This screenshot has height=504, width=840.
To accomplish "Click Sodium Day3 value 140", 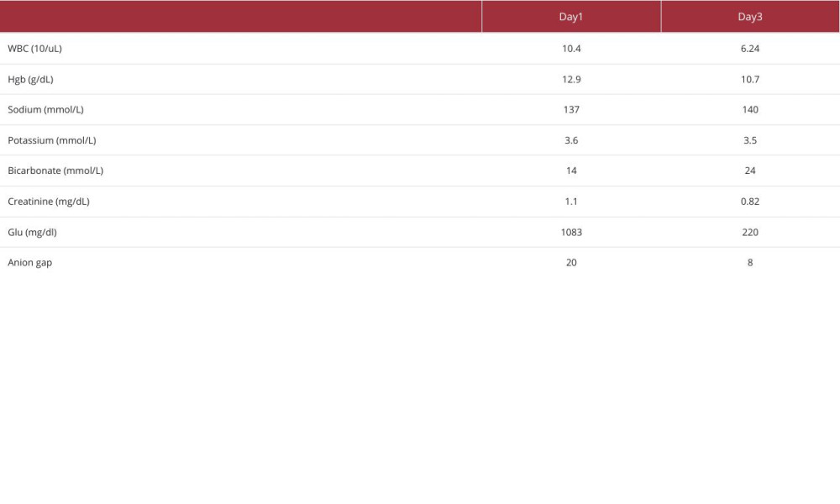I will click(x=750, y=110).
